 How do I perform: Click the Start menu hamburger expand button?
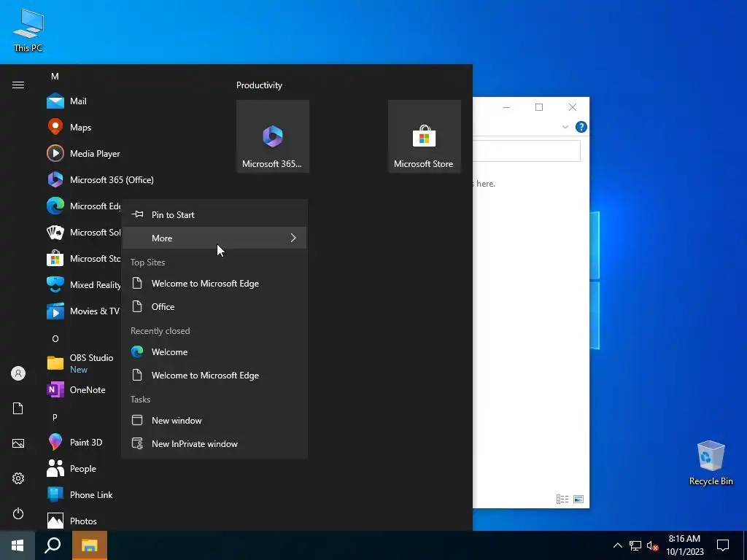tap(18, 85)
